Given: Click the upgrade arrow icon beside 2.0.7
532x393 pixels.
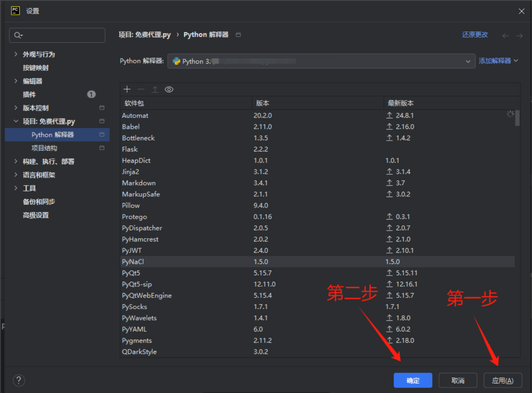Looking at the screenshot, I should pyautogui.click(x=389, y=228).
